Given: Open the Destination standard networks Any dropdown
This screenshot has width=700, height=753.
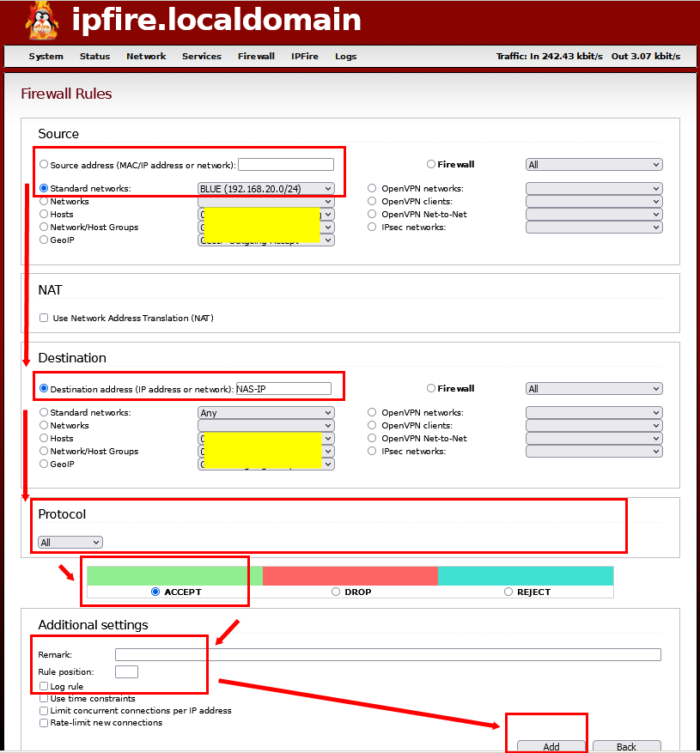Looking at the screenshot, I should (x=265, y=412).
